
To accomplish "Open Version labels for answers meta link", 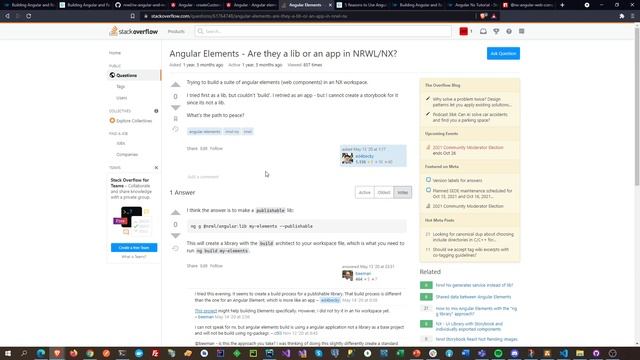I will [x=457, y=180].
